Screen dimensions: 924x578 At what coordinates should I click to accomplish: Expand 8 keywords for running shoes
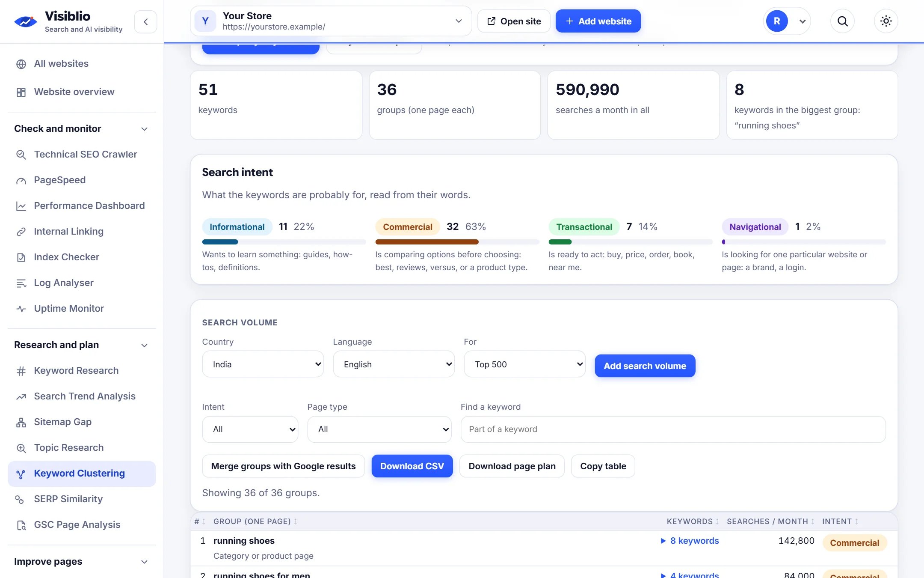pyautogui.click(x=690, y=541)
